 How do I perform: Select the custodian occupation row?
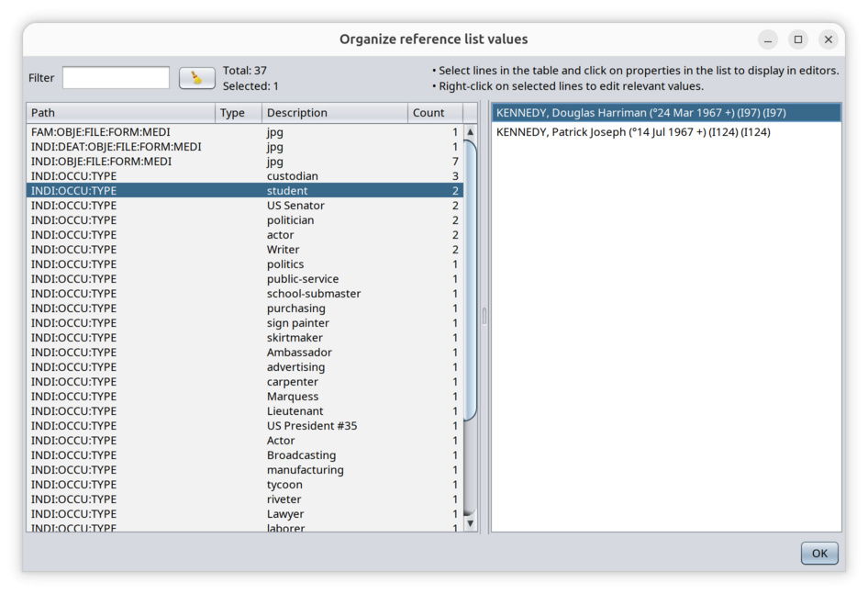click(x=245, y=176)
